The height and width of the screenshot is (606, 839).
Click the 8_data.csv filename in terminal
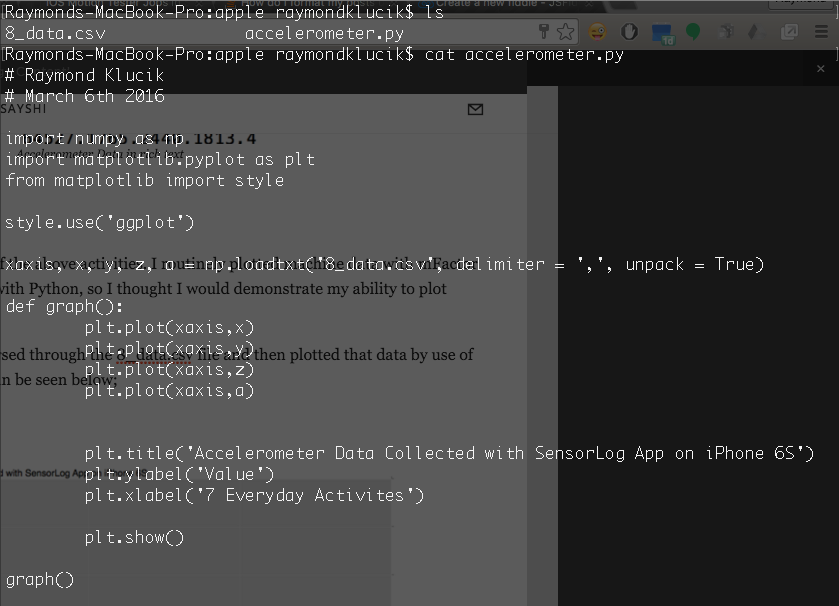tap(56, 34)
